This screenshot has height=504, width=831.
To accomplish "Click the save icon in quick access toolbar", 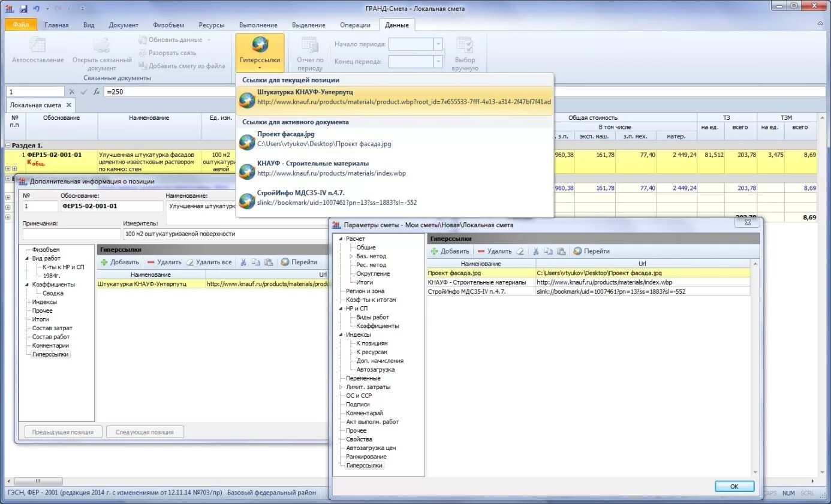I will click(23, 8).
